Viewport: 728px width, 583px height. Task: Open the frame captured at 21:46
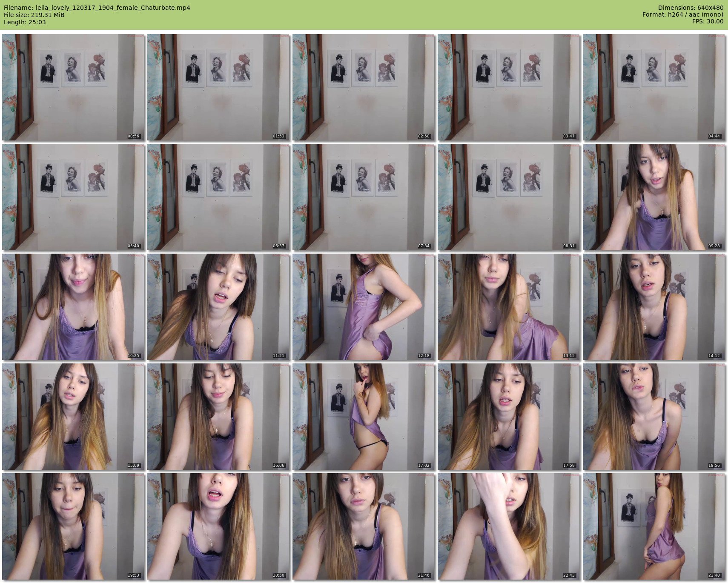tap(364, 526)
